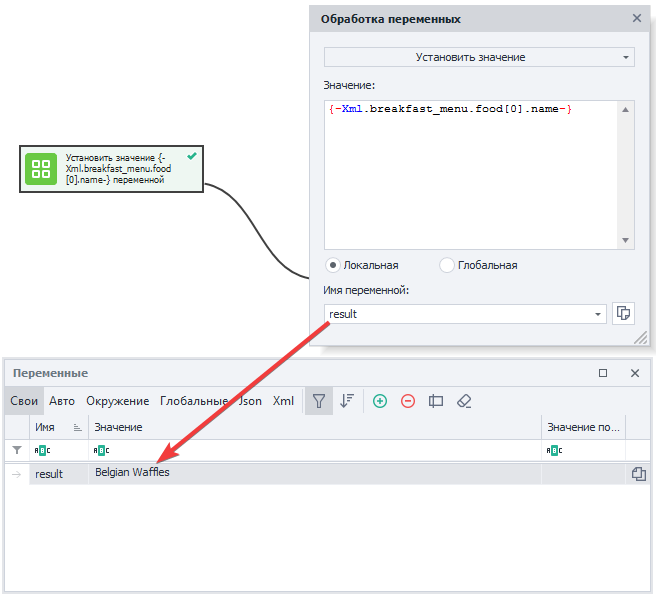Click the green action block icon on the canvas
656x598 pixels.
point(41,169)
